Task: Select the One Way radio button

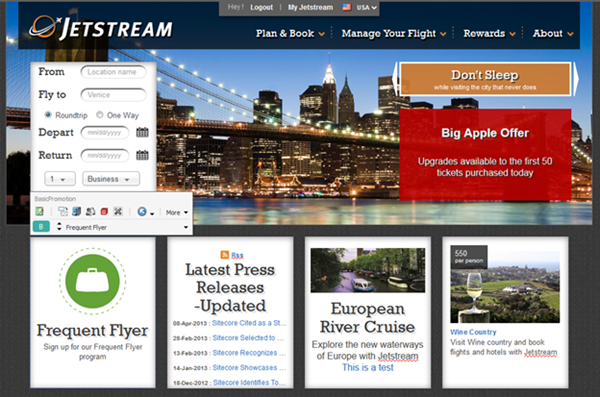Action: point(99,114)
